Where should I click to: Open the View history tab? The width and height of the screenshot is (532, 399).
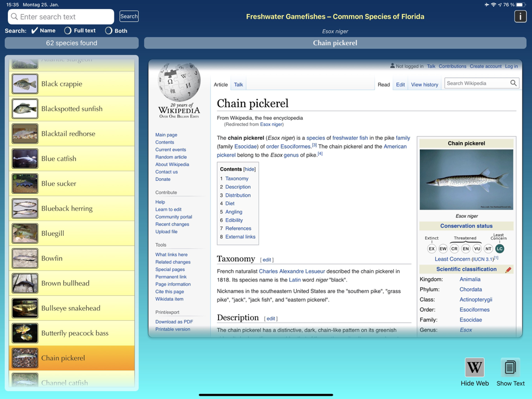click(425, 85)
